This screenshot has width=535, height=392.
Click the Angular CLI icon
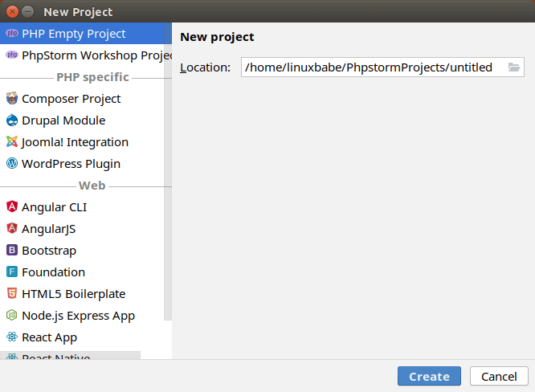(12, 207)
